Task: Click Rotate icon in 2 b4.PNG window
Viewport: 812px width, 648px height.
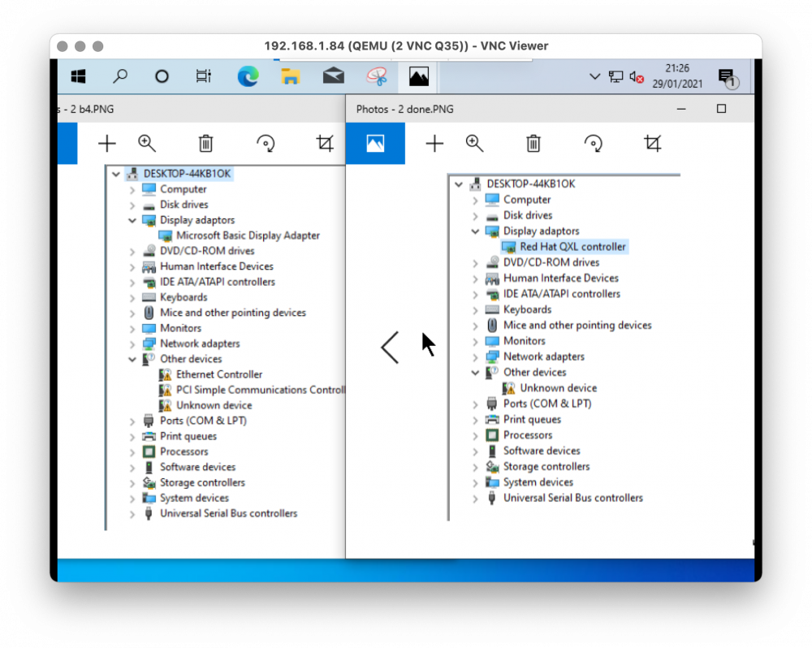Action: (x=266, y=144)
